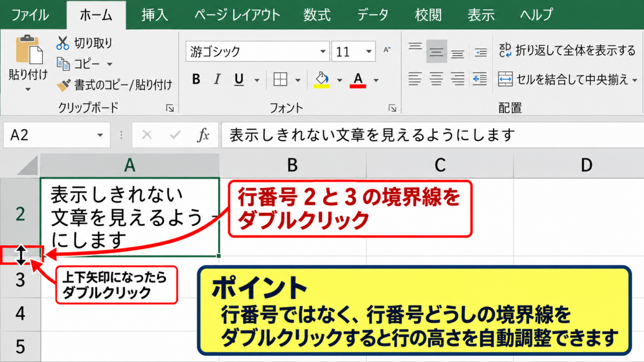This screenshot has width=644, height=362.
Task: Open the データ tab
Action: coord(373,15)
